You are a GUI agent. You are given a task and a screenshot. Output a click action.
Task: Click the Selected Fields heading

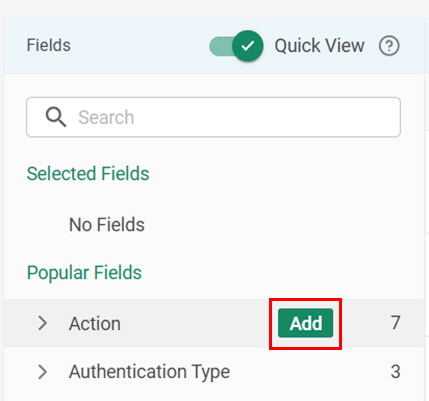click(x=88, y=174)
